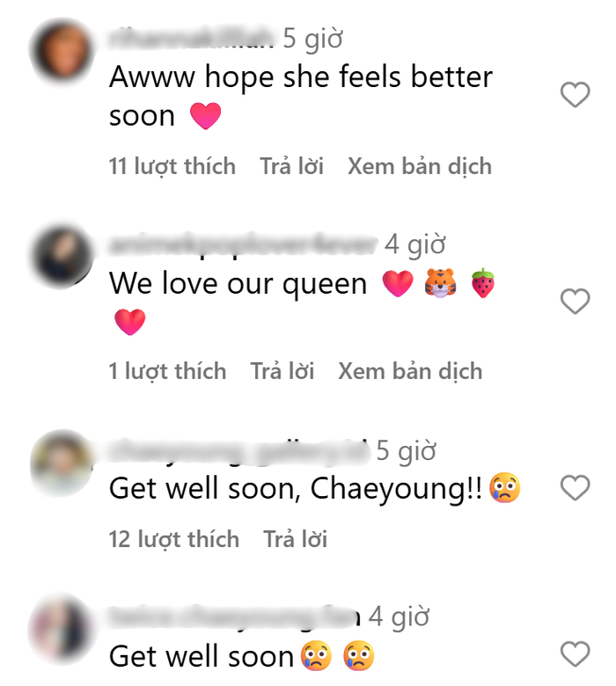Reply to 'Awww hope she feels better' comment
Screen dimensions: 616x686
(291, 166)
